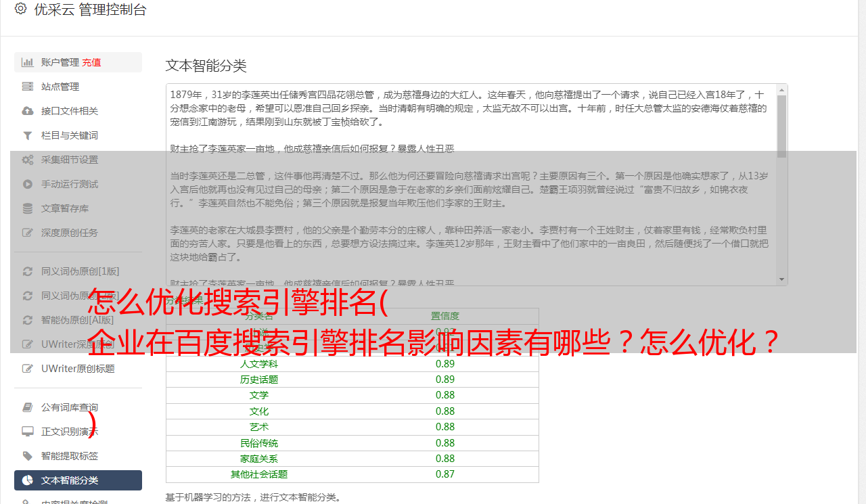The width and height of the screenshot is (866, 504).
Task: Open the 站点管理 menu item
Action: click(x=78, y=87)
